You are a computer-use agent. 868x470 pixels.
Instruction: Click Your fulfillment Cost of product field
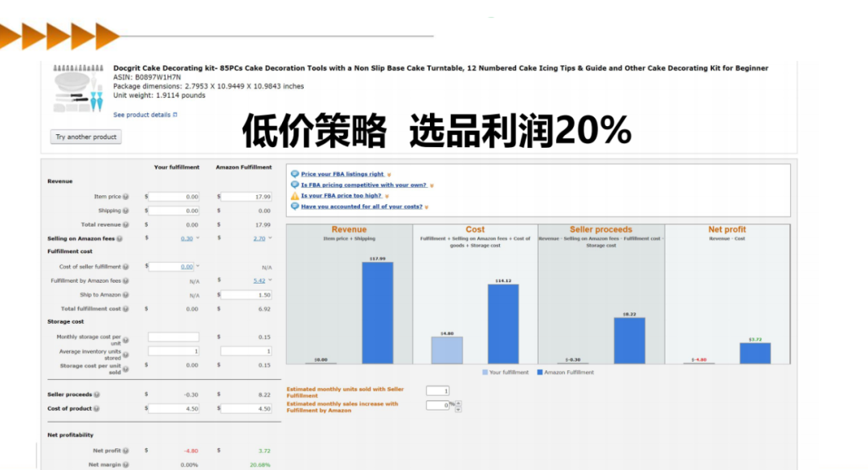click(x=174, y=409)
